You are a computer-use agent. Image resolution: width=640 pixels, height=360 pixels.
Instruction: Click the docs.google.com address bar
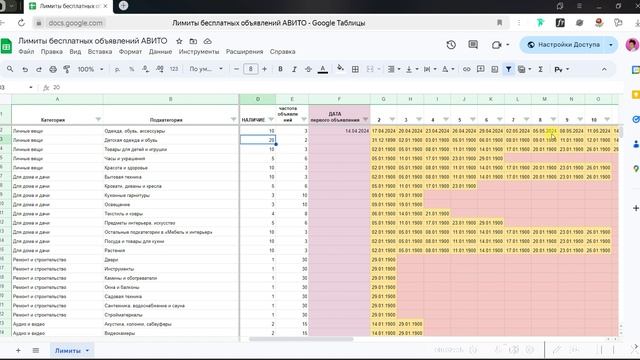click(76, 23)
